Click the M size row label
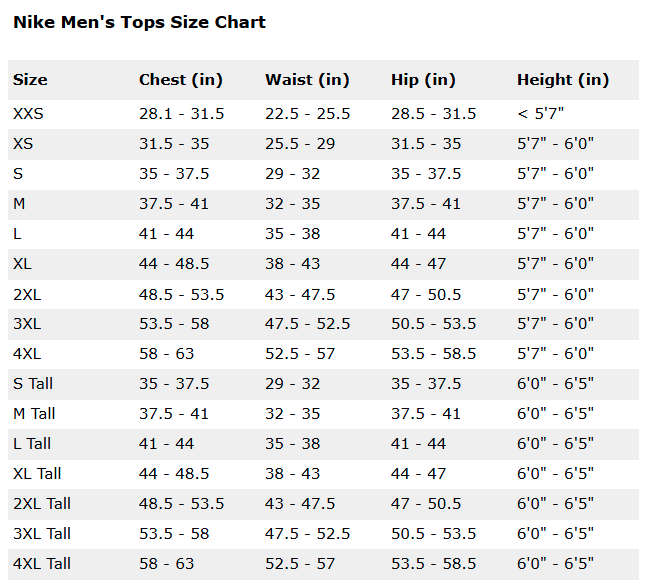 click(x=19, y=204)
